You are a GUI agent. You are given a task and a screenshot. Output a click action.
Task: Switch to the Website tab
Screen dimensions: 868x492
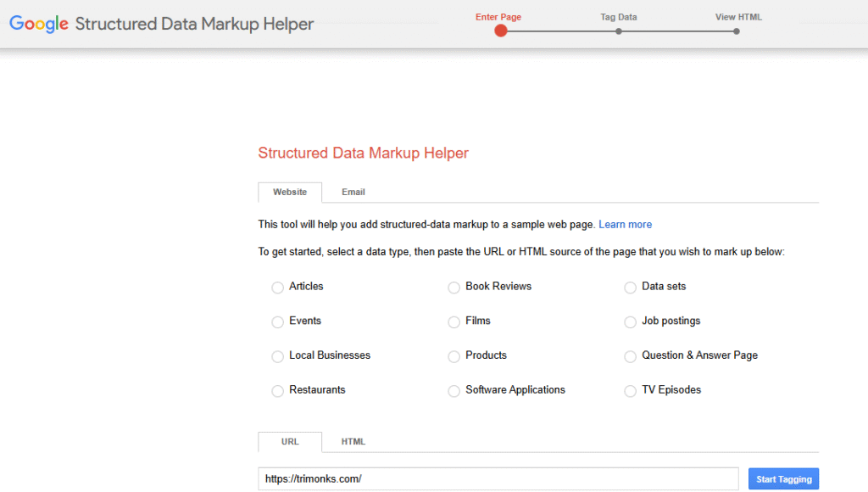(290, 193)
